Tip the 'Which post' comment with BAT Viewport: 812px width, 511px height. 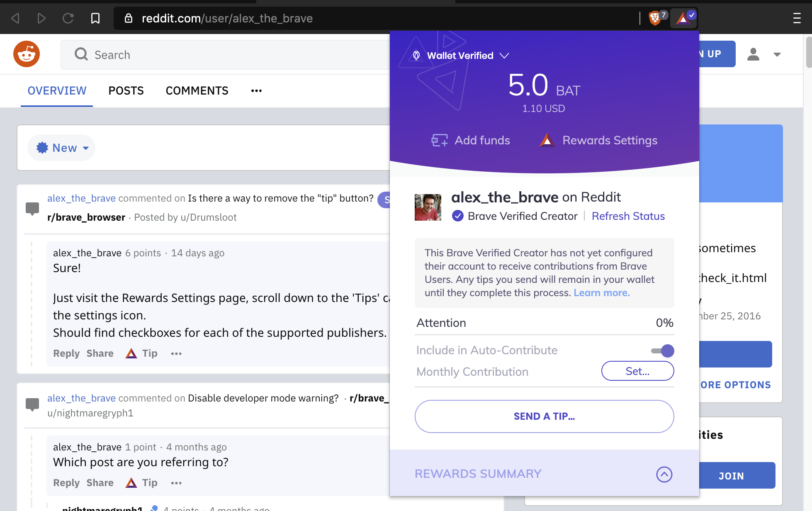pos(141,483)
